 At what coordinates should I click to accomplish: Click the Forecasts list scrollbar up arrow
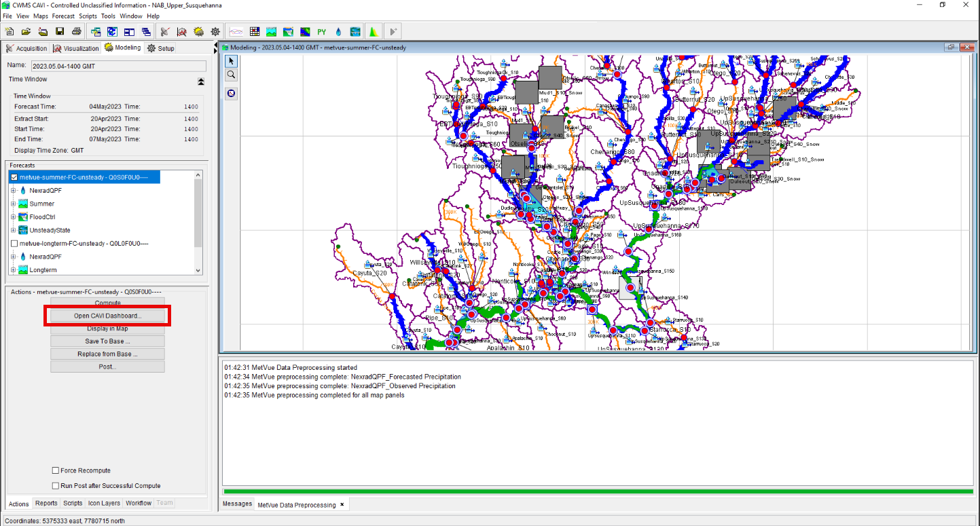click(x=198, y=175)
